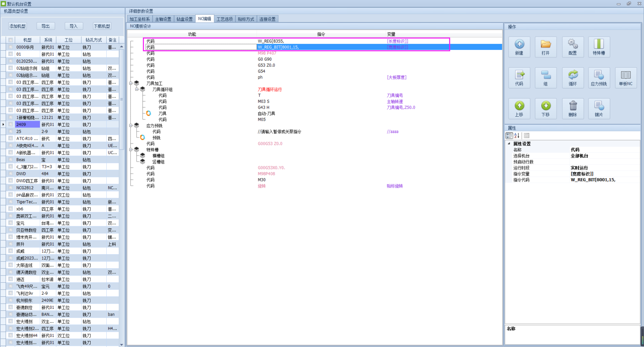Tick the checkbox next to DWD row
This screenshot has width=644, height=347.
coord(11,174)
